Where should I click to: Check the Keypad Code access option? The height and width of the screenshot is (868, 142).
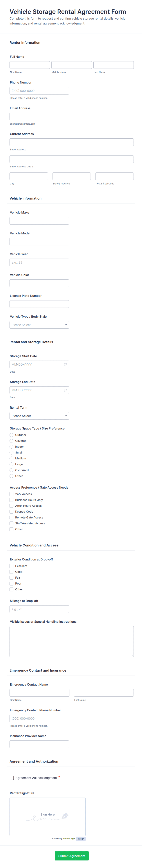click(11, 511)
